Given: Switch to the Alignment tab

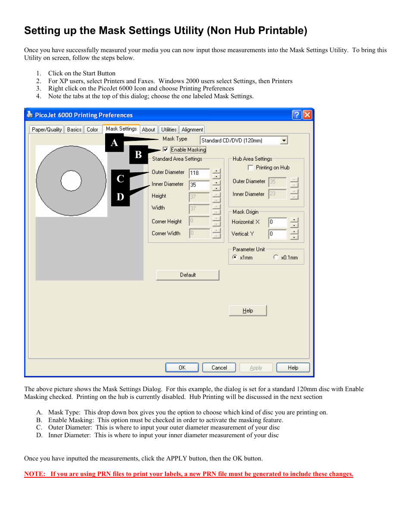Looking at the screenshot, I should point(192,130).
